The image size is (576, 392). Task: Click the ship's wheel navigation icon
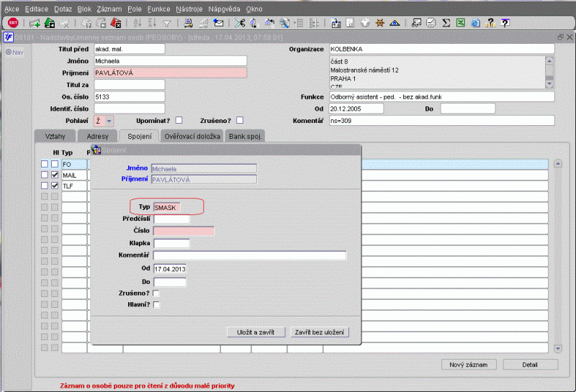pos(380,23)
